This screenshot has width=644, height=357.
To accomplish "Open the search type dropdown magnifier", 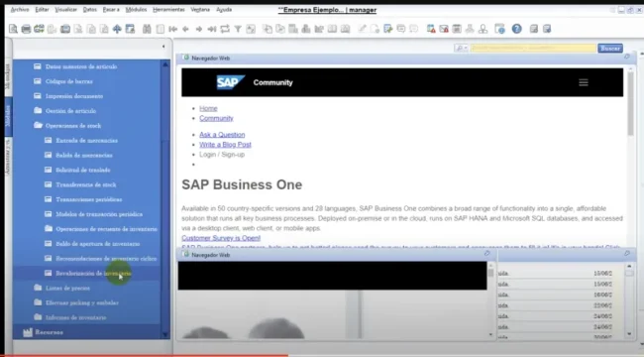I will (x=462, y=49).
